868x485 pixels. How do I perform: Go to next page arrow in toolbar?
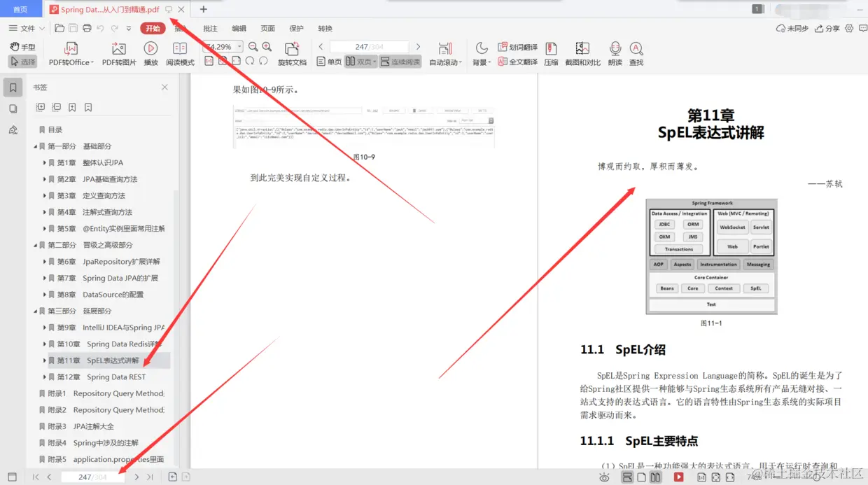[x=418, y=47]
